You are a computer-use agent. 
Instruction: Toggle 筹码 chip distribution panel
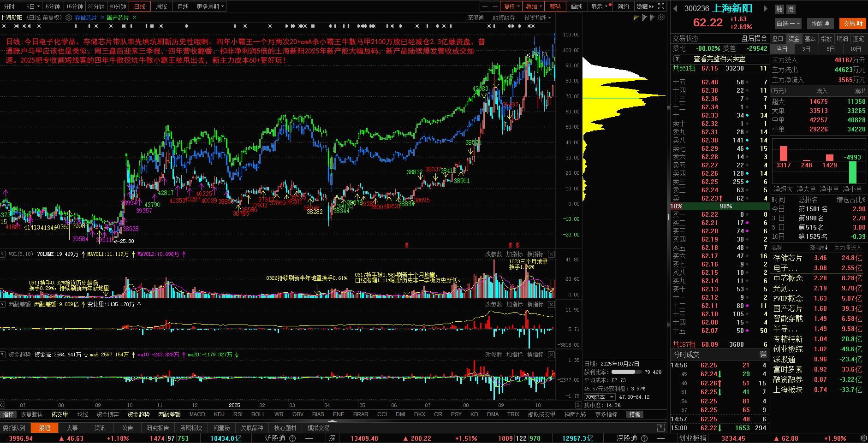(555, 6)
